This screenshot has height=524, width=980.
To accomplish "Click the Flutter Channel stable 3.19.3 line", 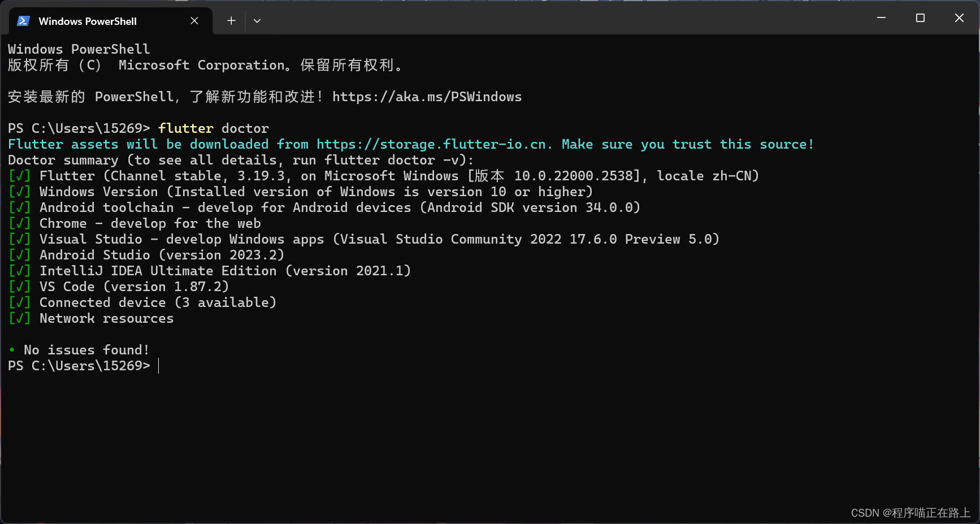I will 384,176.
